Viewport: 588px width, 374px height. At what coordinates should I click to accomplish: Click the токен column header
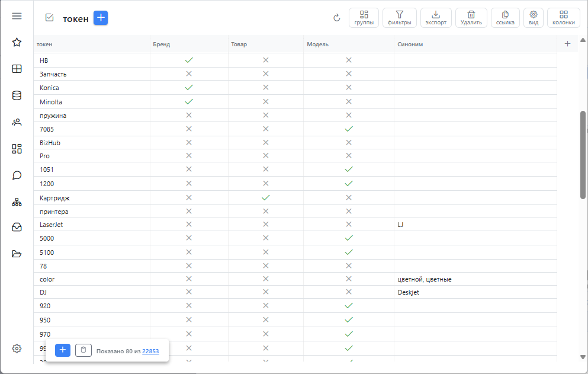point(44,44)
